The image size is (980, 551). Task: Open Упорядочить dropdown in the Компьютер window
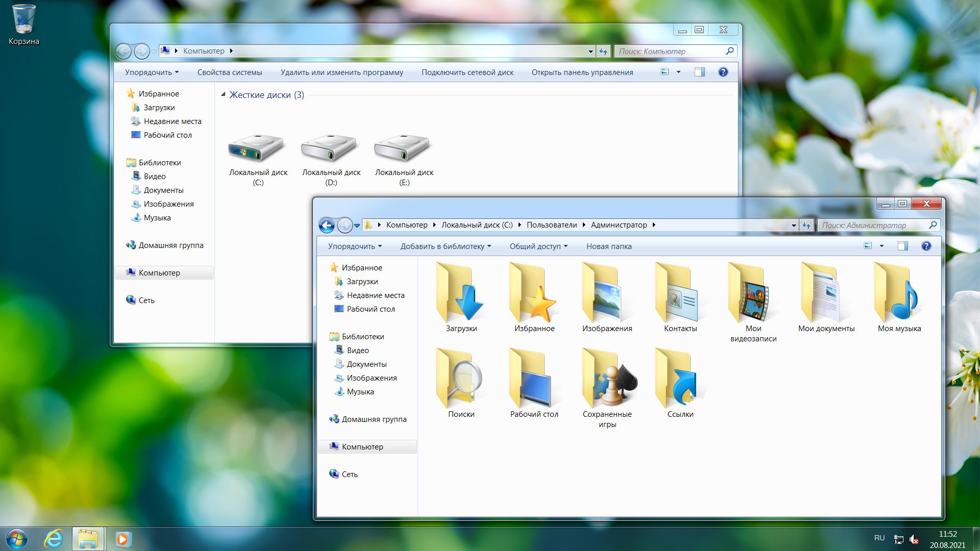pyautogui.click(x=152, y=72)
